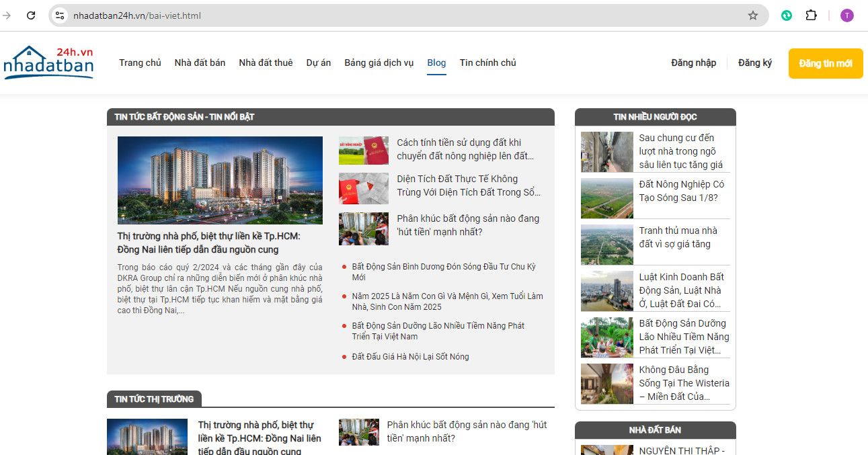Viewport: 868px width, 455px height.
Task: Open Sau chung cư đến lượt nhà trong ngõ
Action: 681,151
